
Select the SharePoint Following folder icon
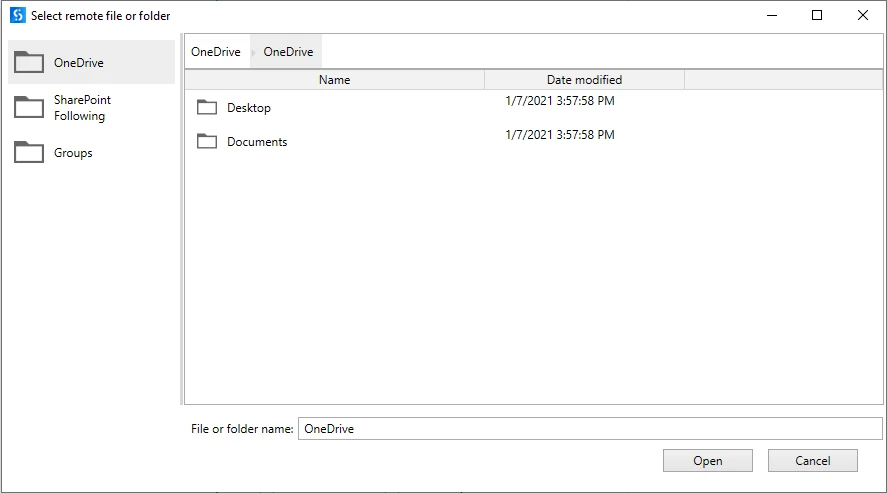click(29, 107)
